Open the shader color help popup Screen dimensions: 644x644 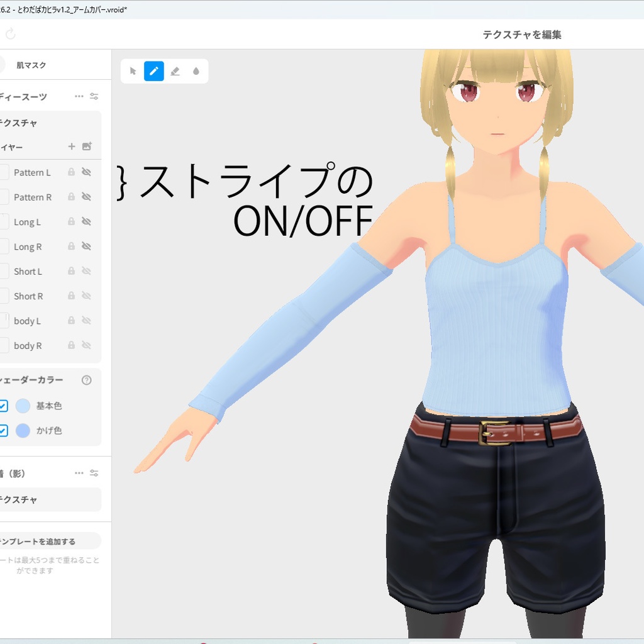(87, 380)
